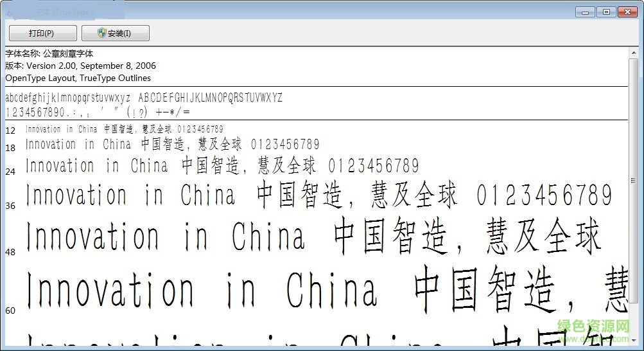Close the font viewer window

(x=627, y=12)
